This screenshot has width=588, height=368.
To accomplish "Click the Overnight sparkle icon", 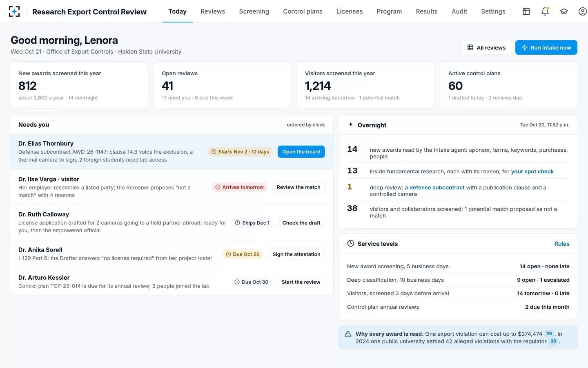I will (351, 124).
